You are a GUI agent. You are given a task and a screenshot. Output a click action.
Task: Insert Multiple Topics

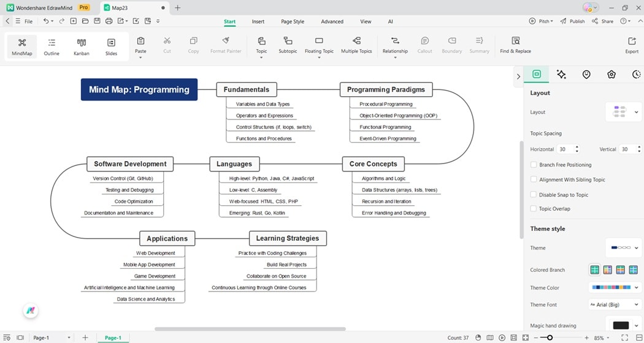click(356, 45)
